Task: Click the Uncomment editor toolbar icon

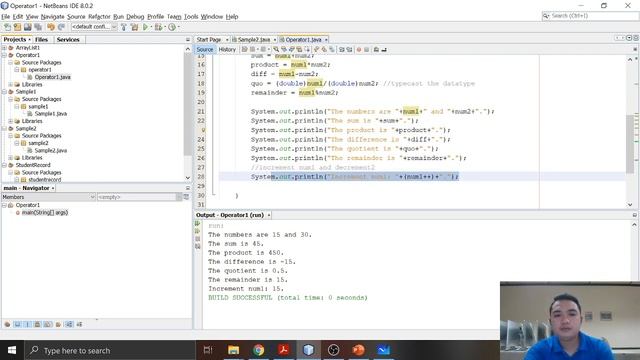Action: pos(384,49)
